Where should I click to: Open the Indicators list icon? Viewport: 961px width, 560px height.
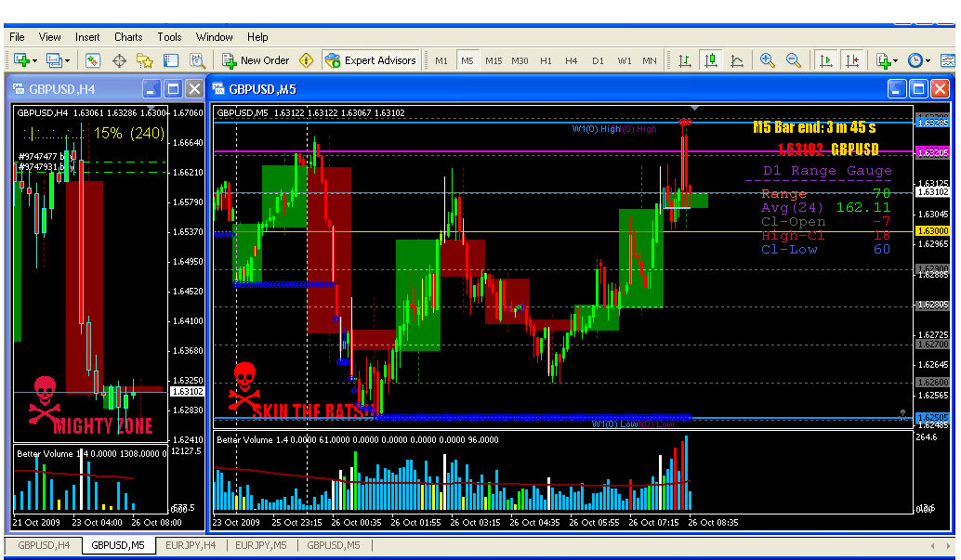tap(883, 60)
